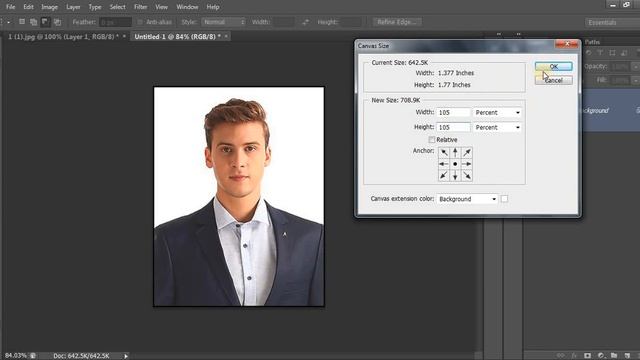Screen dimensions: 640x360
Task: Click the create new layer icon
Action: [627, 356]
